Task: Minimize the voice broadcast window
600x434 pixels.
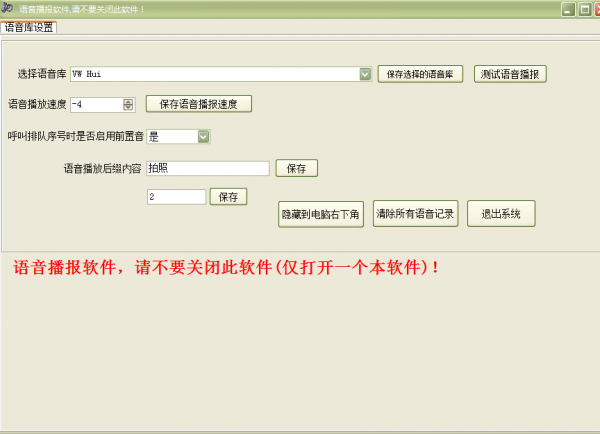Action: tap(568, 9)
